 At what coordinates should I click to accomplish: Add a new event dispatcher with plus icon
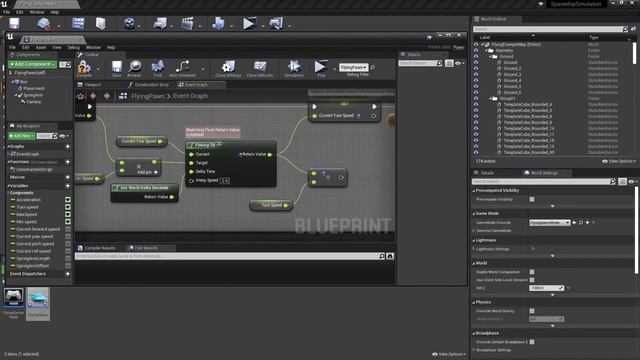click(68, 274)
